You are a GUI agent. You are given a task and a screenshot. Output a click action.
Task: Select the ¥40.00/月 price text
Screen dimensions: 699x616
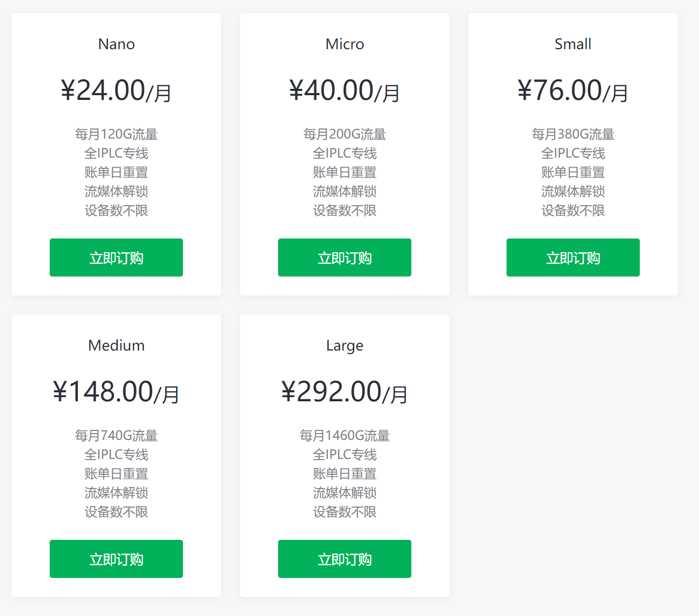pos(345,90)
